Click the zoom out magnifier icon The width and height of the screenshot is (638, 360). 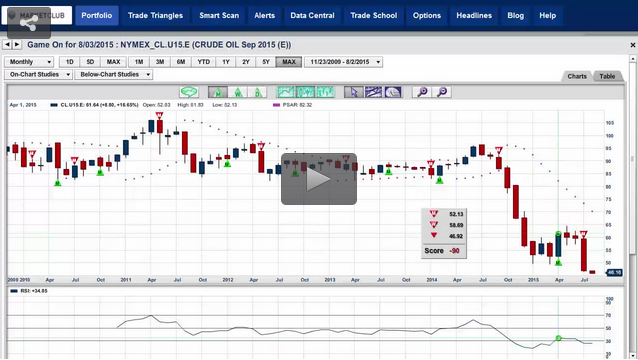442,92
